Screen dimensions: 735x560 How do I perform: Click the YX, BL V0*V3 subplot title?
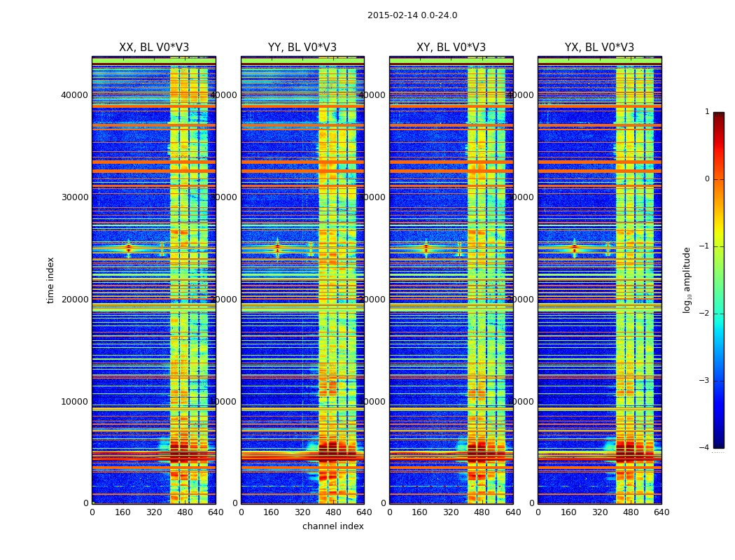coord(599,48)
